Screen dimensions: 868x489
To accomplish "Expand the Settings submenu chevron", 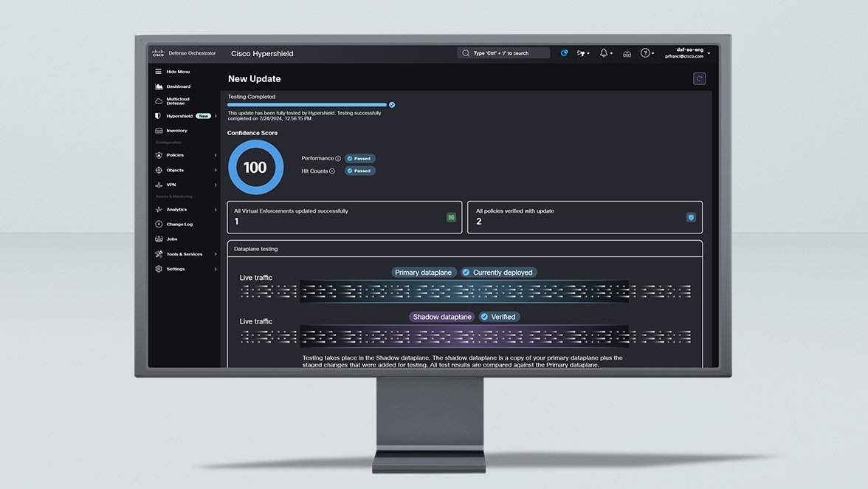I will click(x=216, y=269).
